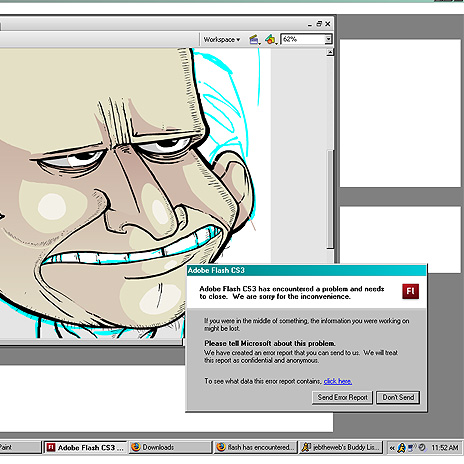Close the Flash document window

coord(328,24)
